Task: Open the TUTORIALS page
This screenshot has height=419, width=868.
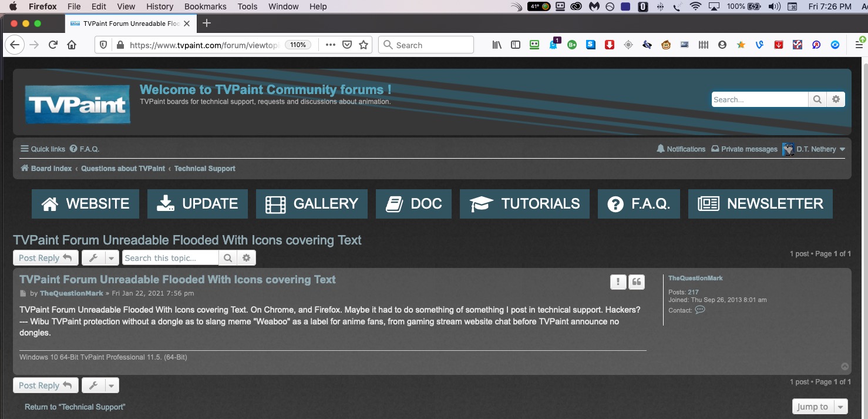Action: 524,204
